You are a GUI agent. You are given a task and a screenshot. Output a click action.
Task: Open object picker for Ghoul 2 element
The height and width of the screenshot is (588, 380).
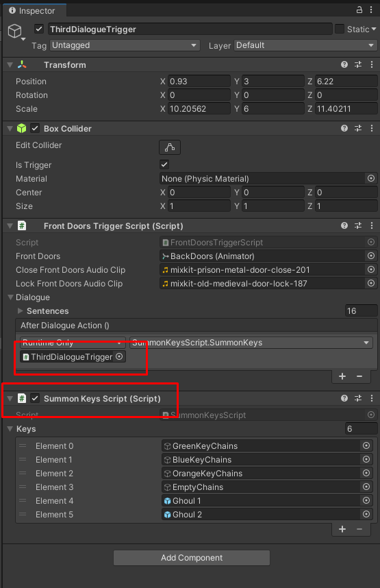click(366, 514)
